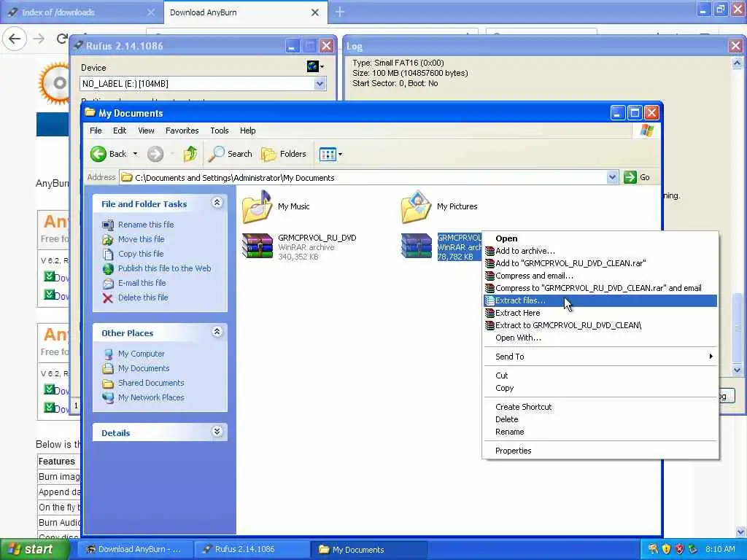
Task: Choose Extract Here in context menu
Action: [600, 313]
